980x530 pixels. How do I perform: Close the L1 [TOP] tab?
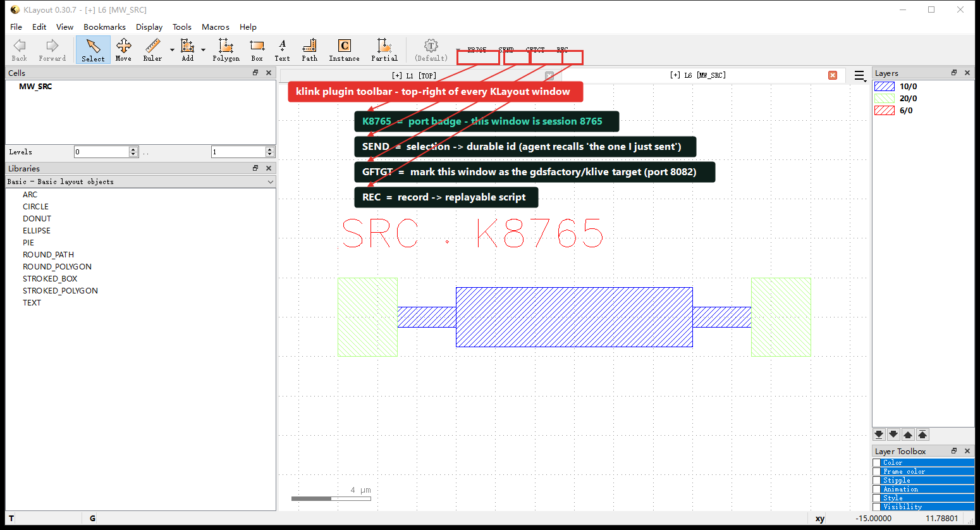click(549, 76)
